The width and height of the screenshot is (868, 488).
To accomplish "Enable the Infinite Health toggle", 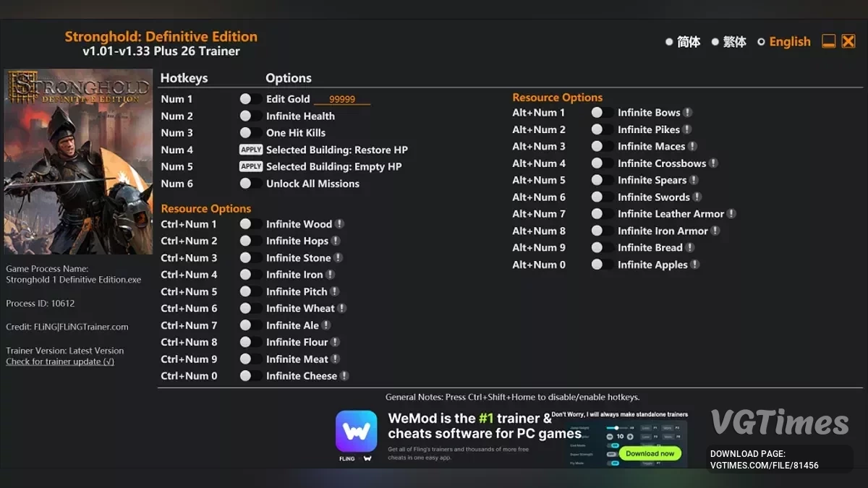I will coord(250,116).
